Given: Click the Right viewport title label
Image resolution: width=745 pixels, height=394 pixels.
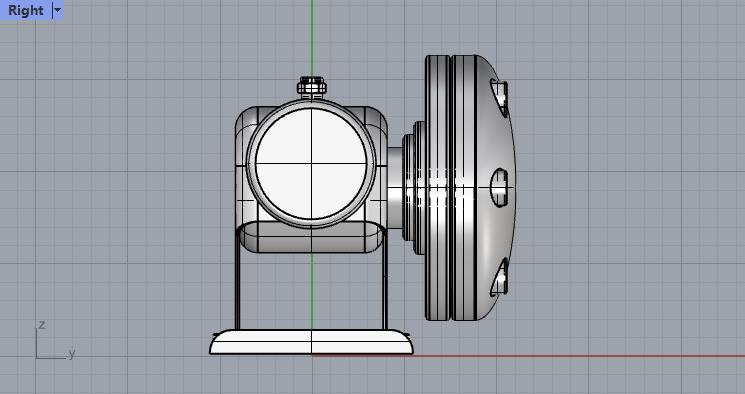Looking at the screenshot, I should 26,10.
